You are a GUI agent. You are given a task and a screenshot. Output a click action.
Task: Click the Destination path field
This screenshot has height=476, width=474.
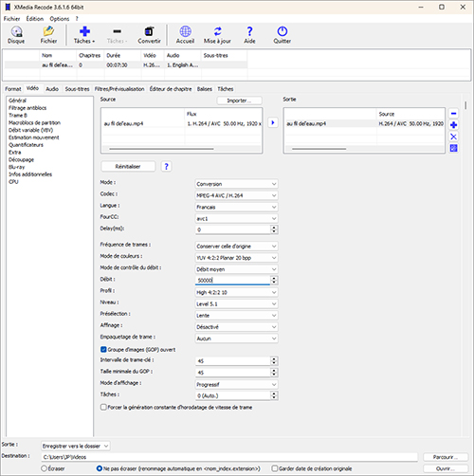coord(229,457)
